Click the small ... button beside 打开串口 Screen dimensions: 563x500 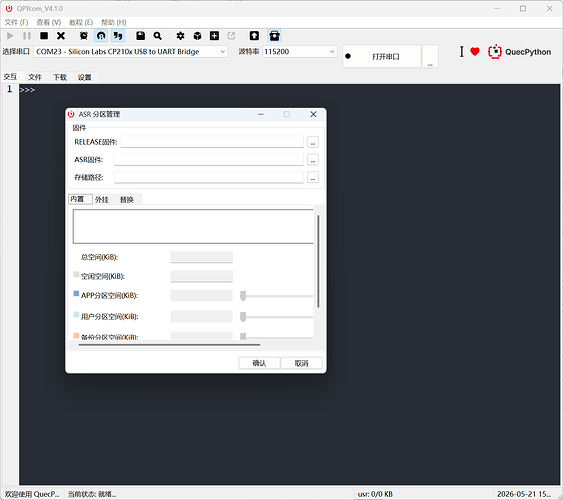(x=430, y=56)
